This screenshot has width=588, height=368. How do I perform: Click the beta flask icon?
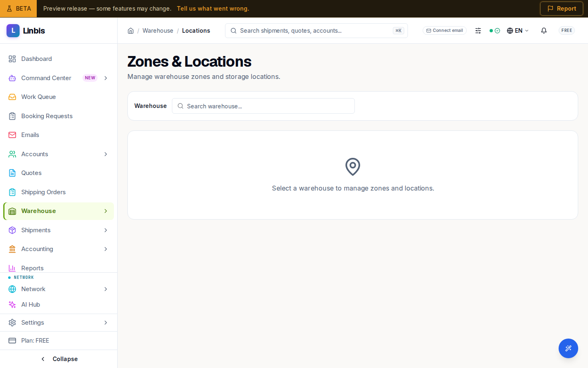pos(9,9)
